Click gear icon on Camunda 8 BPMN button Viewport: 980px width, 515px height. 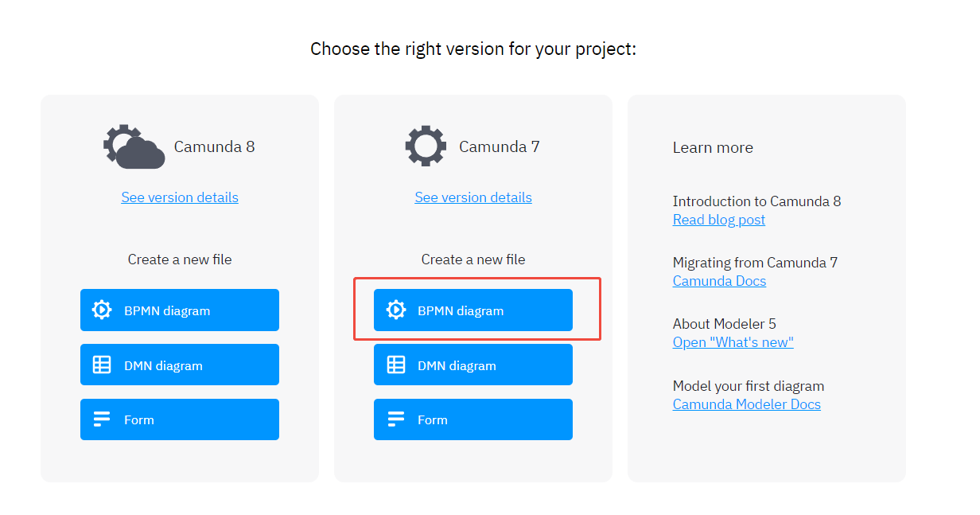coord(102,310)
